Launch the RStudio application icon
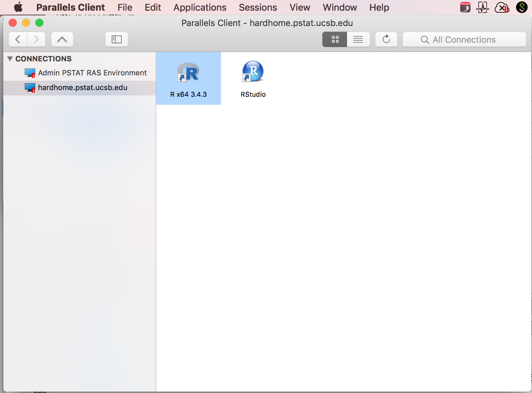The height and width of the screenshot is (393, 532). point(253,71)
